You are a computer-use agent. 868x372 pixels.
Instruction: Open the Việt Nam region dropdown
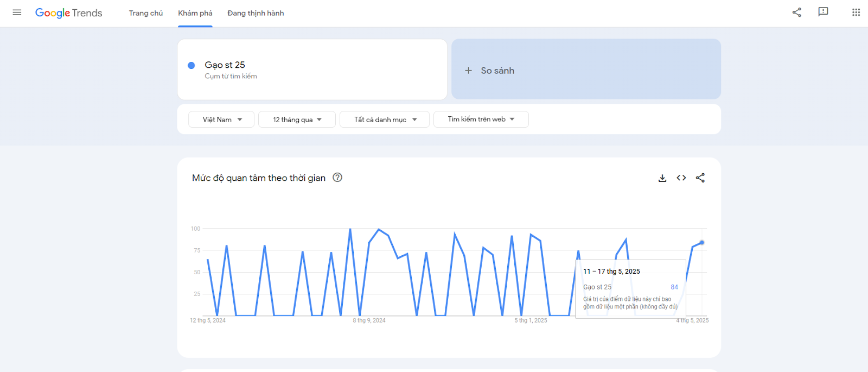(221, 119)
